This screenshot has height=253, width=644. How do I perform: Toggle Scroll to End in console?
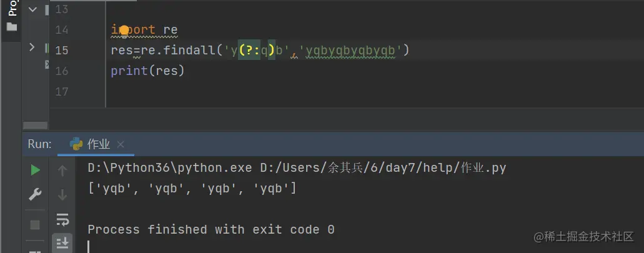62,242
